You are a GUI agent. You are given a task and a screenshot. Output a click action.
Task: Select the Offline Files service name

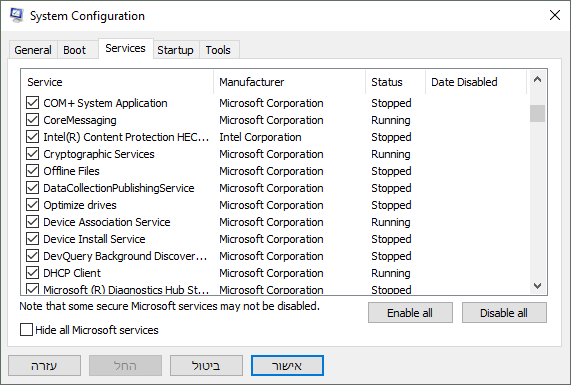tap(71, 171)
